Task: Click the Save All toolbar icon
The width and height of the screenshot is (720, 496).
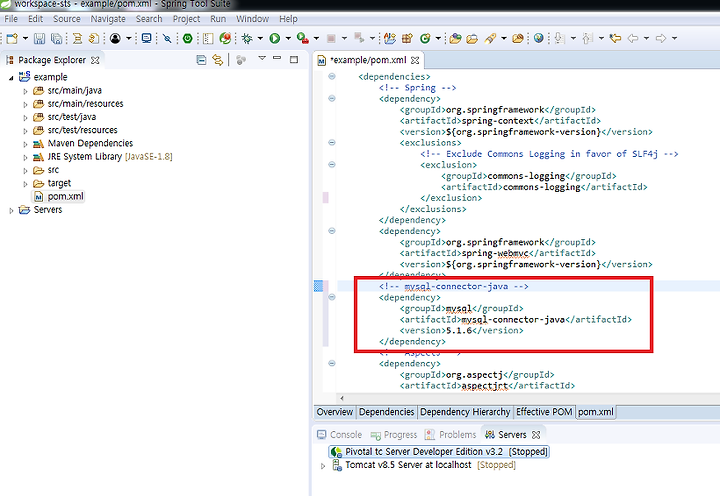Action: click(56, 39)
